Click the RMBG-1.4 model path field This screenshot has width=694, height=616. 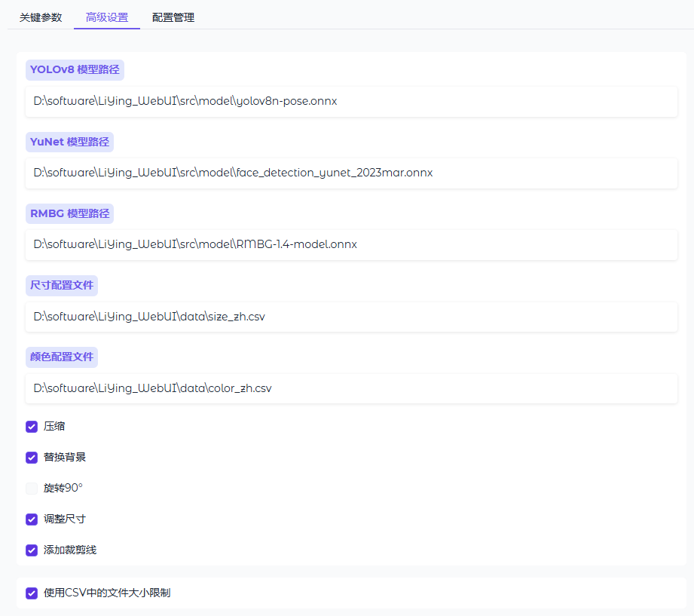pyautogui.click(x=351, y=244)
